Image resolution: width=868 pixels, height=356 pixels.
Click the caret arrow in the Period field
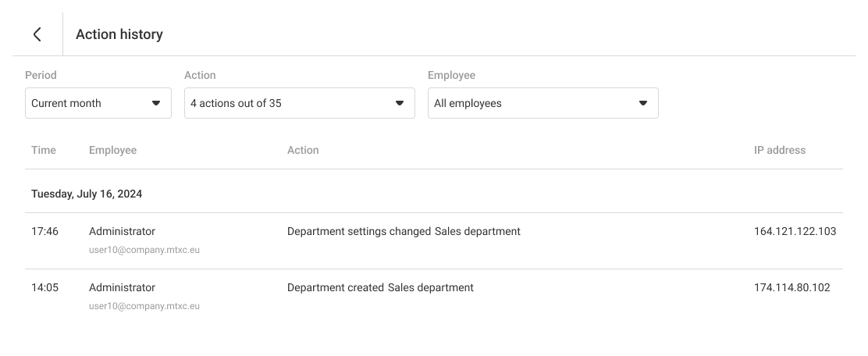[x=155, y=103]
